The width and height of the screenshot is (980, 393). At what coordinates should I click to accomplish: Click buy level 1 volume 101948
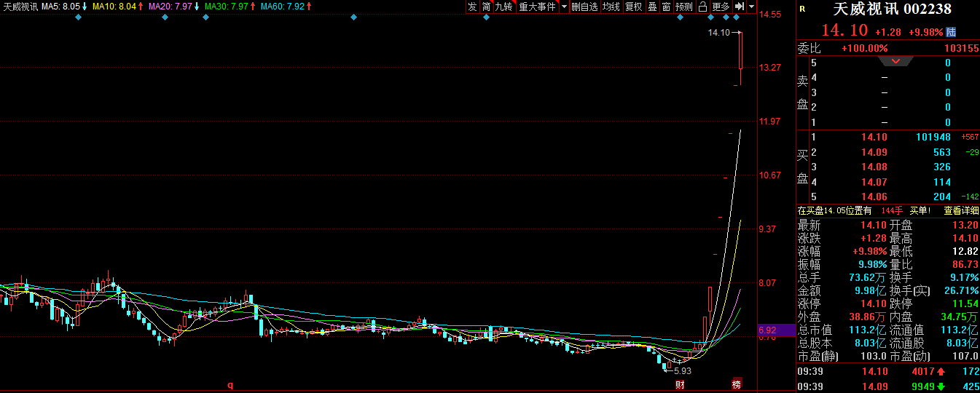[x=933, y=137]
